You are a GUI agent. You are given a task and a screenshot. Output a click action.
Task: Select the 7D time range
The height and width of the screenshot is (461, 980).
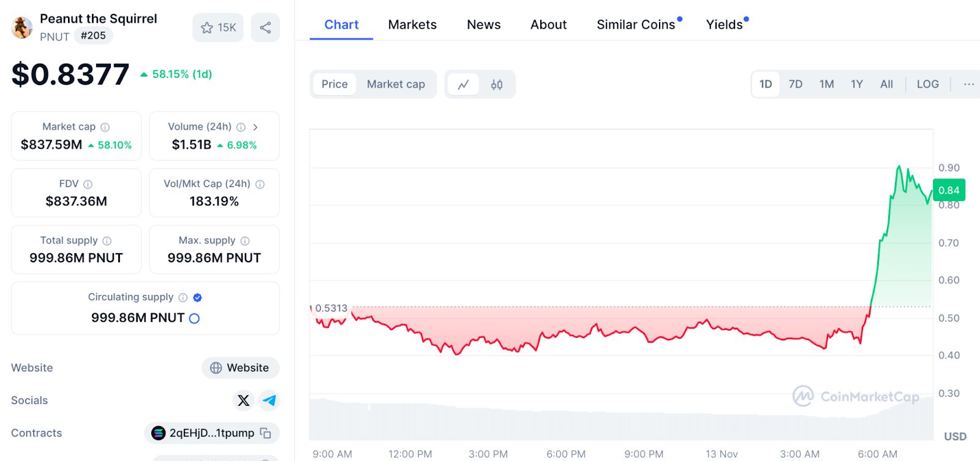(x=795, y=85)
